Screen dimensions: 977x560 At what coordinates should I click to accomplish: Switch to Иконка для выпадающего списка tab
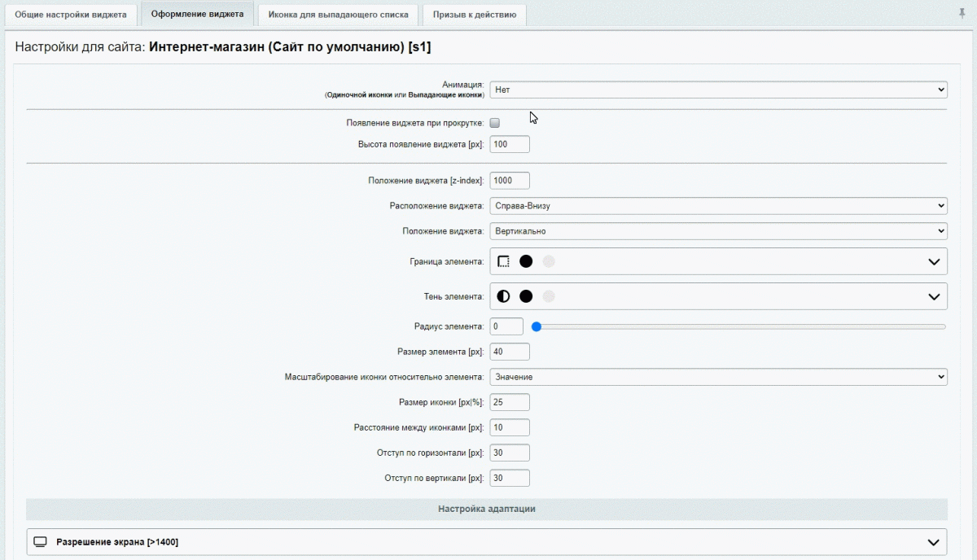339,15
